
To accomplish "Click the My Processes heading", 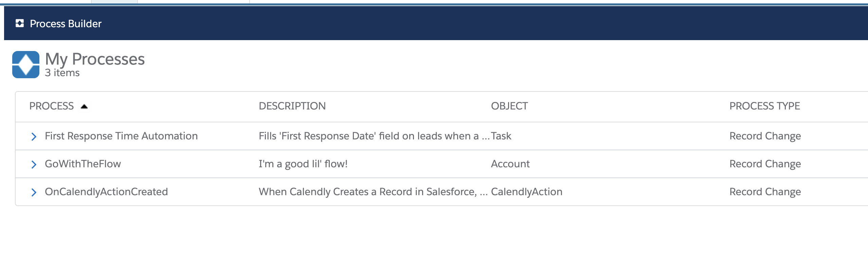I will [x=95, y=59].
